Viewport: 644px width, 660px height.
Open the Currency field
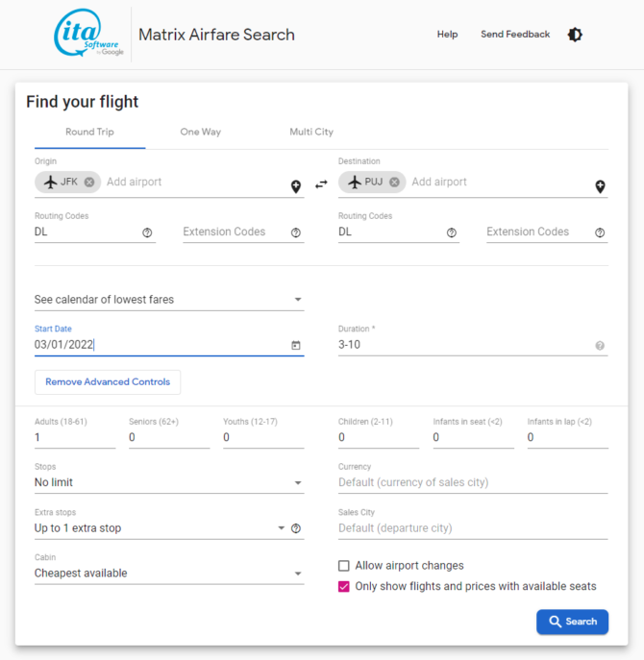click(473, 482)
